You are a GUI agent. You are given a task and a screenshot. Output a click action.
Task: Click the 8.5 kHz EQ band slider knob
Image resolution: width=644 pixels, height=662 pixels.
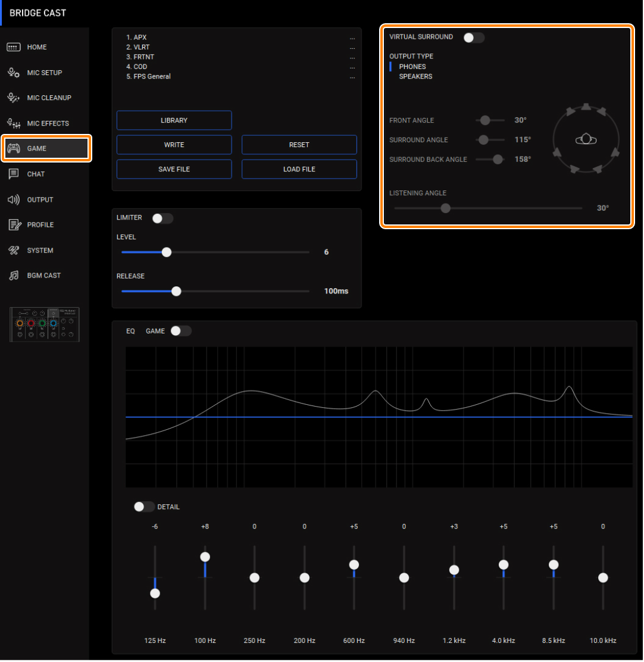click(554, 565)
